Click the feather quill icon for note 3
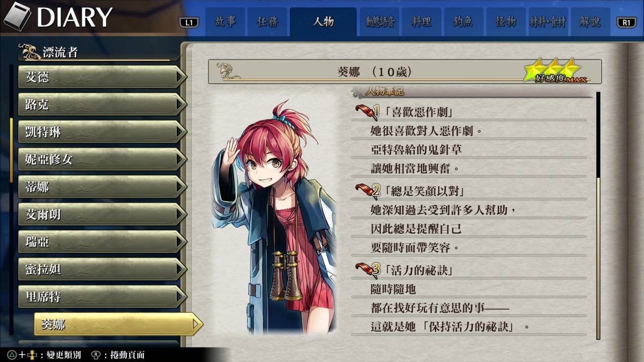Image resolution: width=644 pixels, height=362 pixels. (x=367, y=269)
